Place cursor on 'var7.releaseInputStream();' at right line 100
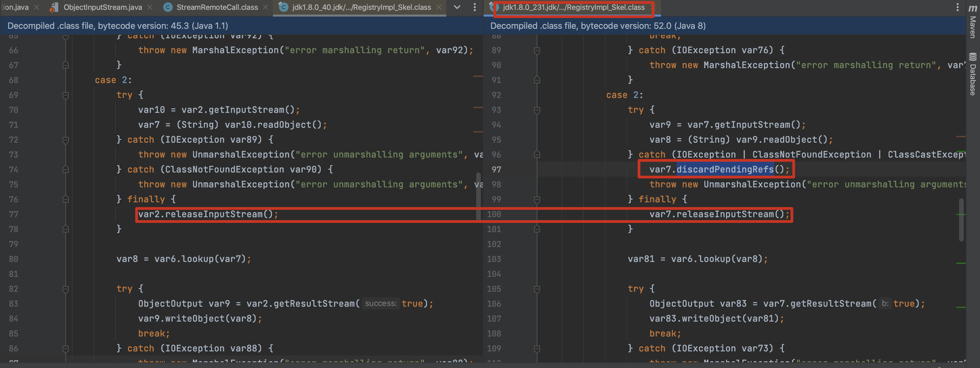The image size is (980, 368). pyautogui.click(x=719, y=214)
